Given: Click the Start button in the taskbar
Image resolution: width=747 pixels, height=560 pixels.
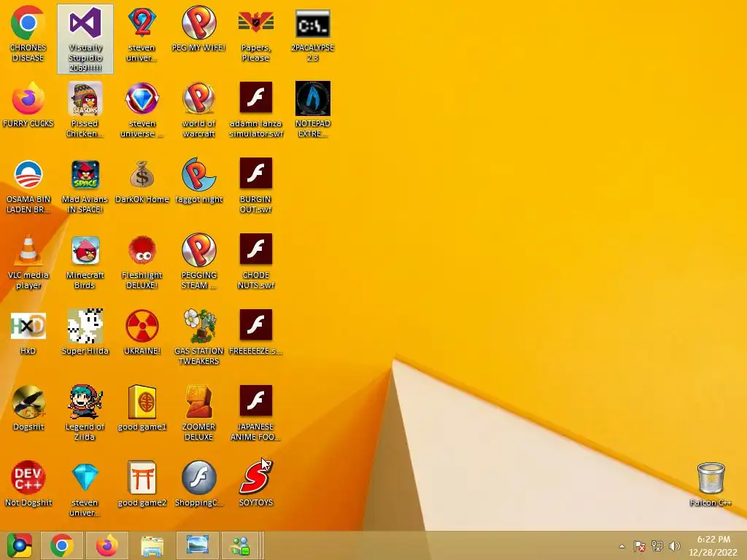Looking at the screenshot, I should click(x=19, y=545).
